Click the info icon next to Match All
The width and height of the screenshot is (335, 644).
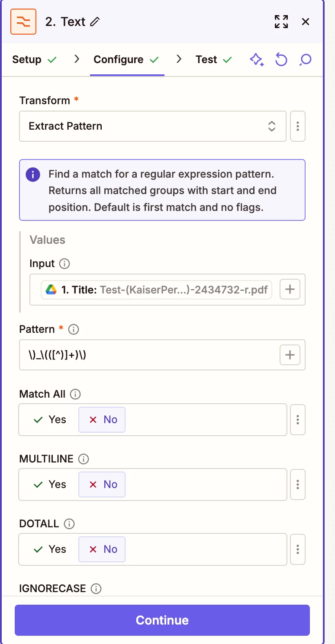[x=75, y=394]
